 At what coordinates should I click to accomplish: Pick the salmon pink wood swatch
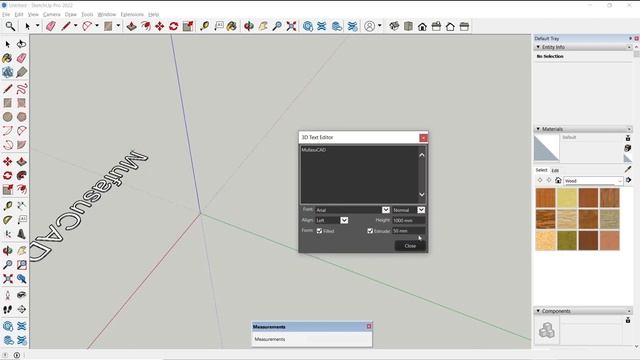pos(609,240)
